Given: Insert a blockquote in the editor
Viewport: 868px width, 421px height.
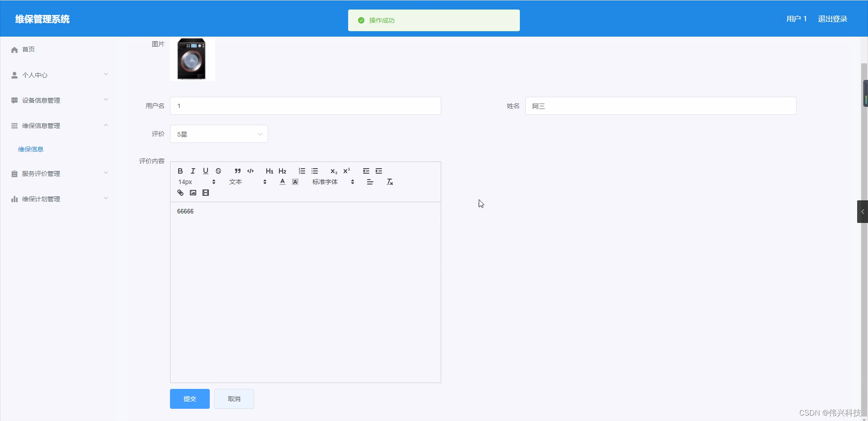Looking at the screenshot, I should (237, 171).
